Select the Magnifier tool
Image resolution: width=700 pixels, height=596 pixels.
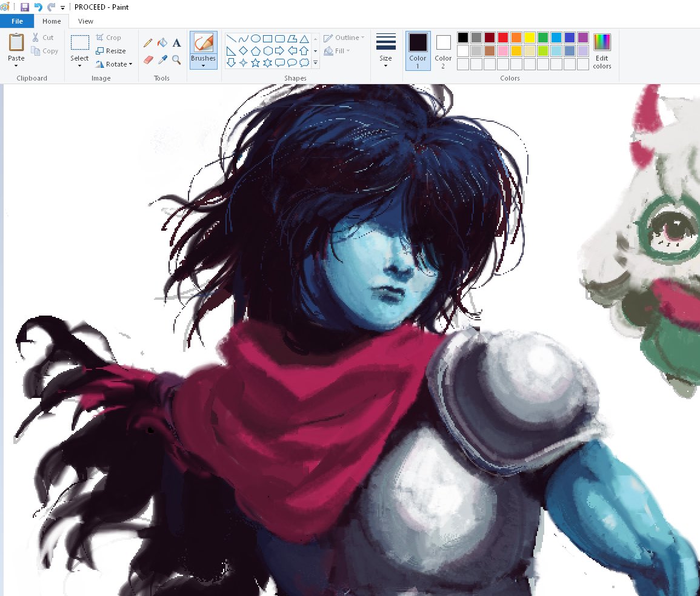[177, 60]
